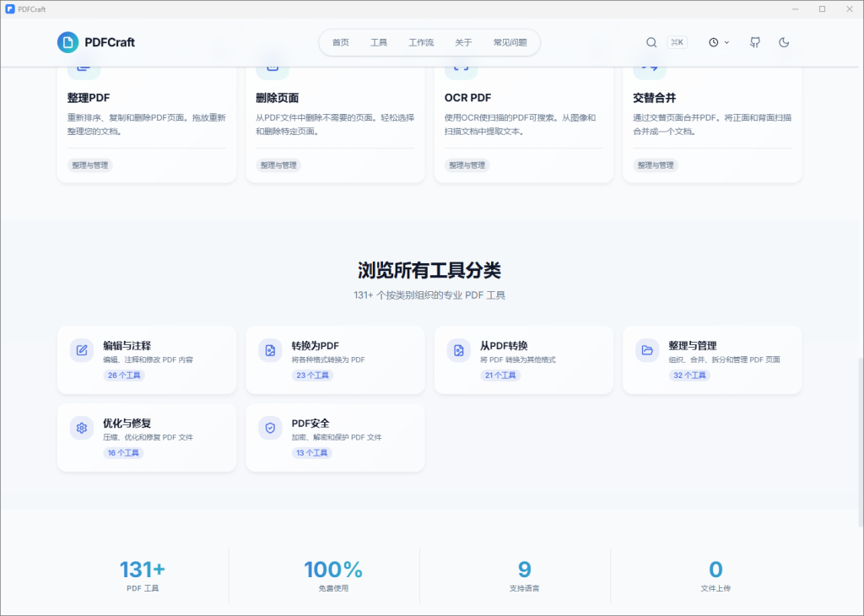Open the 整理PDF tool card title
This screenshot has height=616, width=864.
pos(89,98)
